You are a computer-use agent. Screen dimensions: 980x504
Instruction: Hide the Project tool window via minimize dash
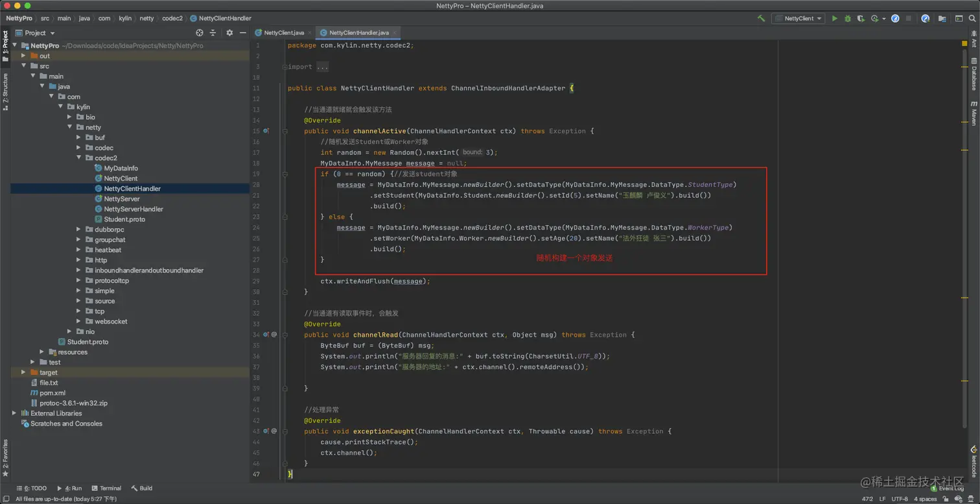point(243,32)
